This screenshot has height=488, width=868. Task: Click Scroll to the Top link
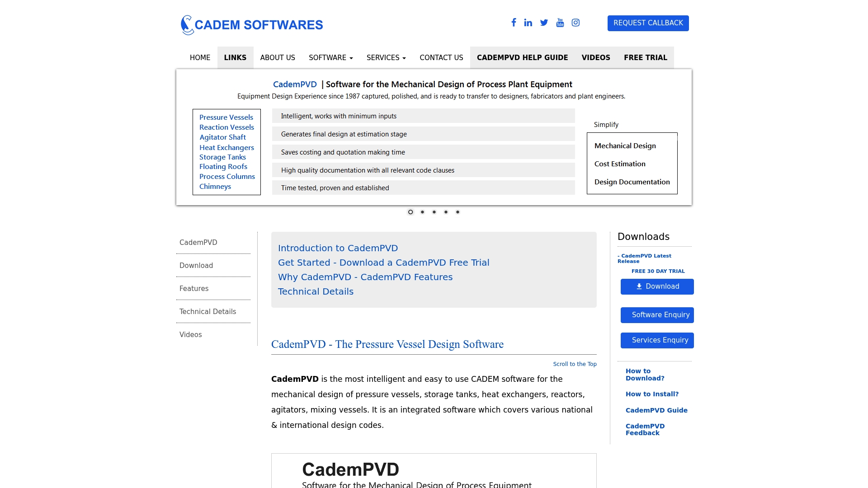tap(575, 364)
